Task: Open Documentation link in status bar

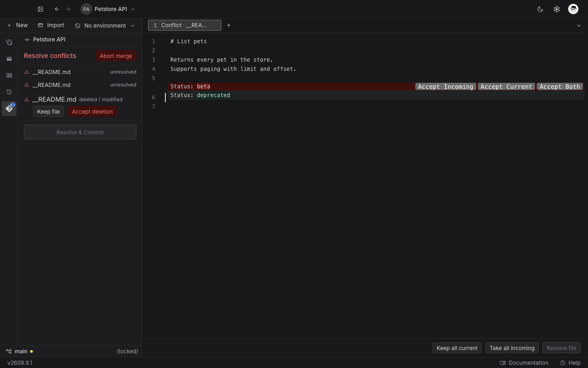Action: [x=524, y=362]
